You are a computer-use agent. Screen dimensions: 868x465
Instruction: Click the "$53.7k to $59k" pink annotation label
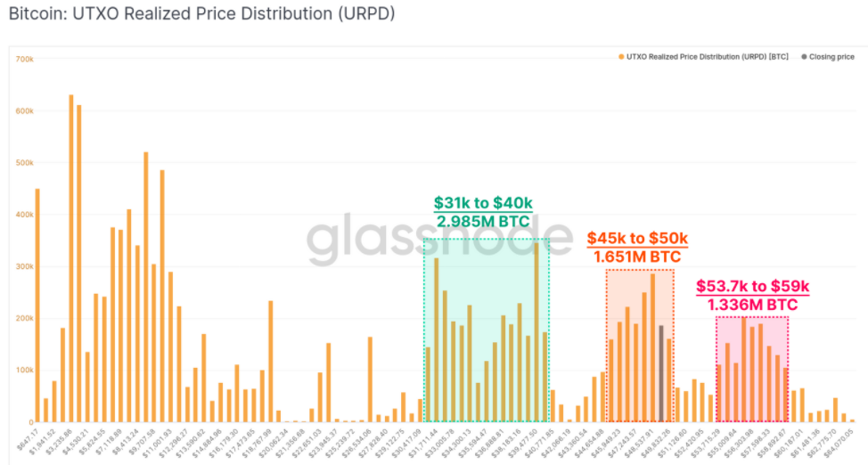tap(752, 287)
